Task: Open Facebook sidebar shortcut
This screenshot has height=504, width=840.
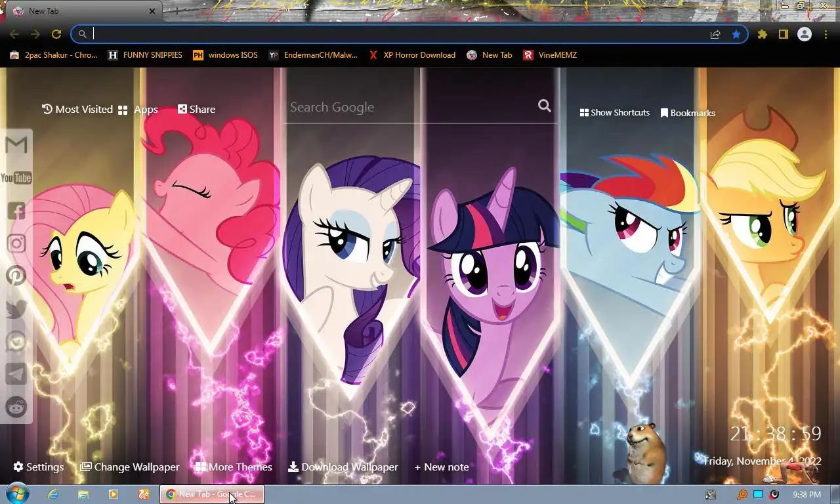Action: [x=16, y=211]
